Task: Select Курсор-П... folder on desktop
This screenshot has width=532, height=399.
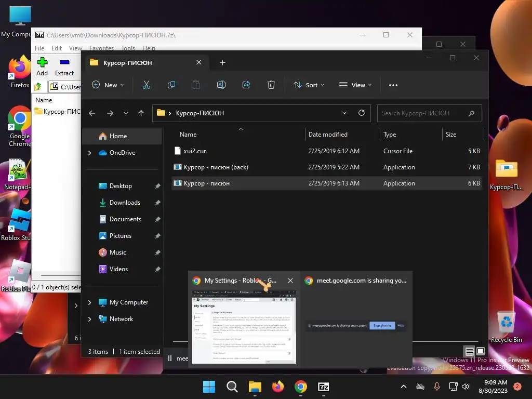Action: [x=506, y=175]
